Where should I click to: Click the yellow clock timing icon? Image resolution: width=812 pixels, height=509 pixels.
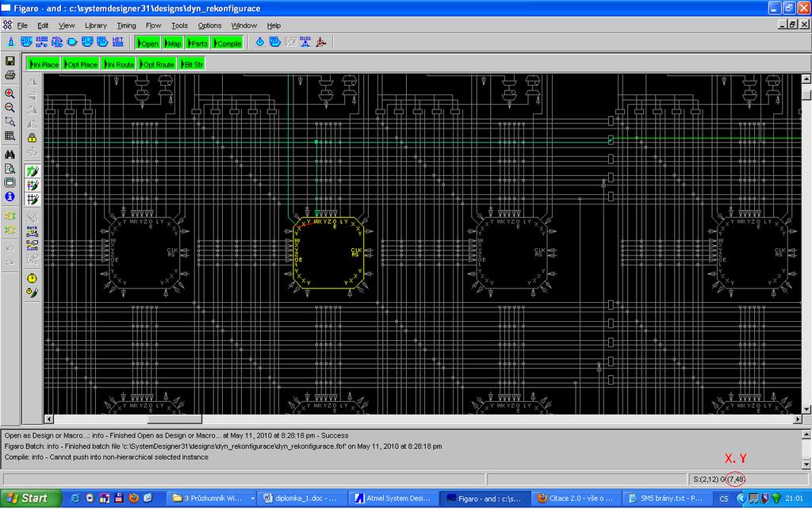coord(32,278)
